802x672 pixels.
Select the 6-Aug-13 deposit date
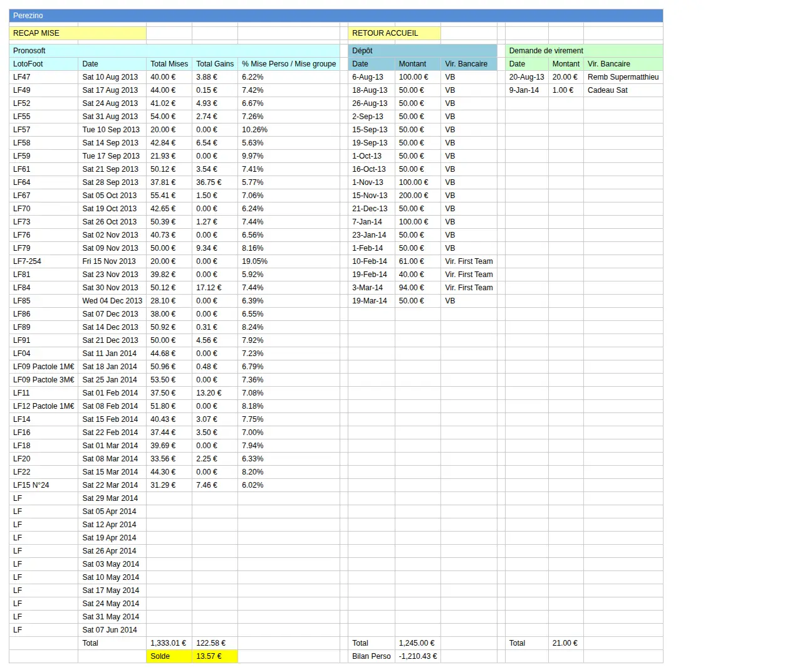tap(372, 77)
